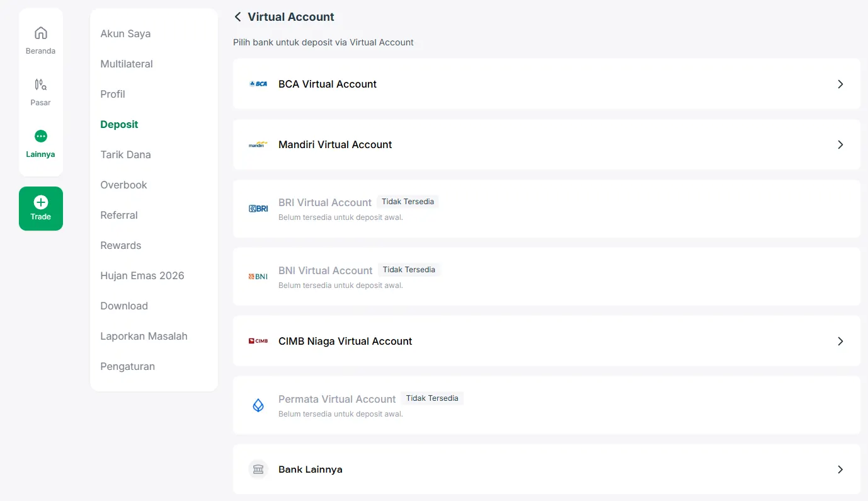Image resolution: width=868 pixels, height=501 pixels.
Task: Open Rewards menu item
Action: click(x=121, y=245)
